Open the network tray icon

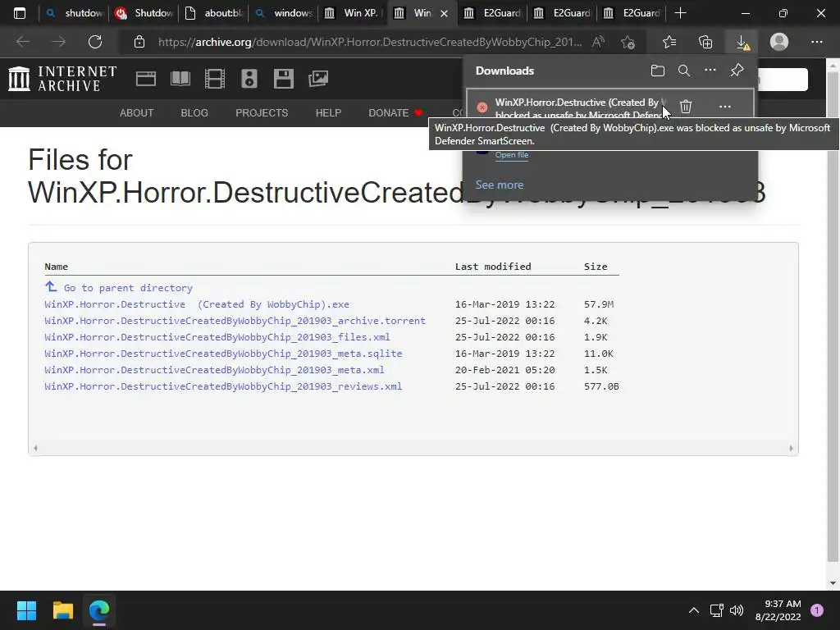pyautogui.click(x=716, y=610)
